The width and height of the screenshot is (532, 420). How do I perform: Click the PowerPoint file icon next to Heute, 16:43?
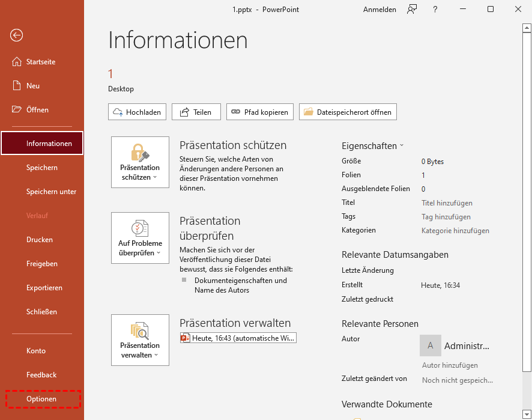click(x=186, y=338)
